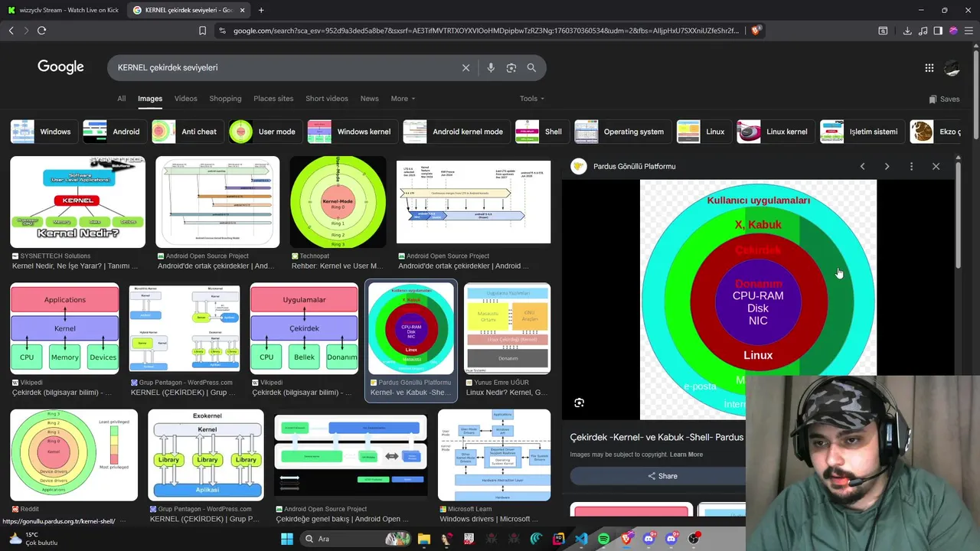
Task: Open JetBrains Rider from the taskbar
Action: pyautogui.click(x=559, y=539)
